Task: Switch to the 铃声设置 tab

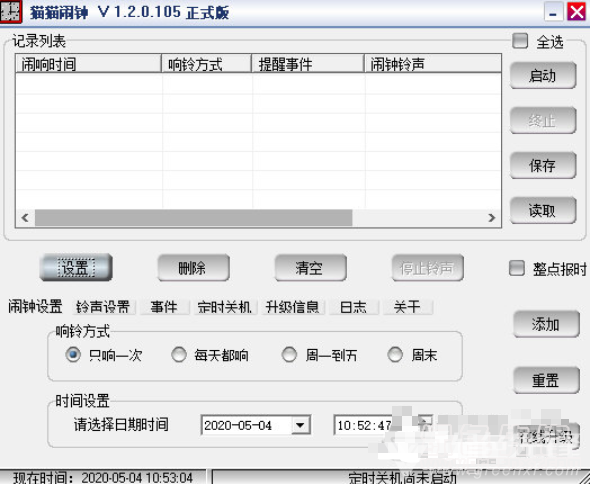Action: coord(103,307)
